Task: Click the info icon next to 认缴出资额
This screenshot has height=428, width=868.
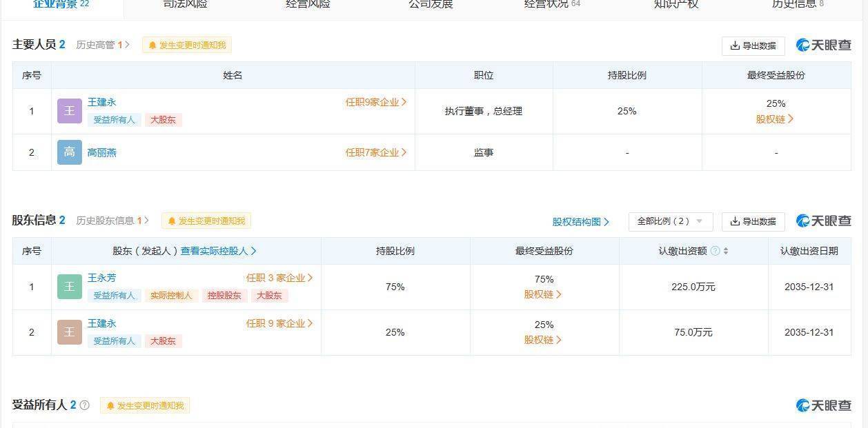Action: pos(715,251)
